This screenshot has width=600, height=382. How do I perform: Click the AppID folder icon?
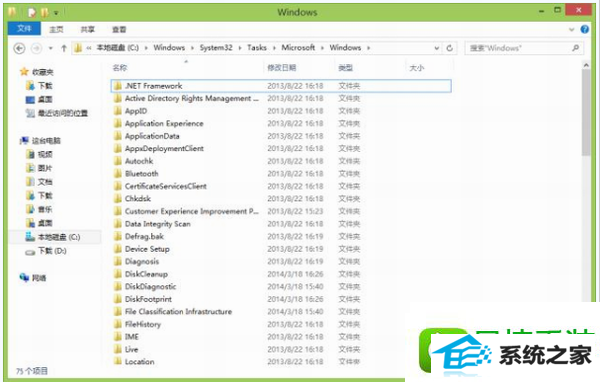point(118,111)
